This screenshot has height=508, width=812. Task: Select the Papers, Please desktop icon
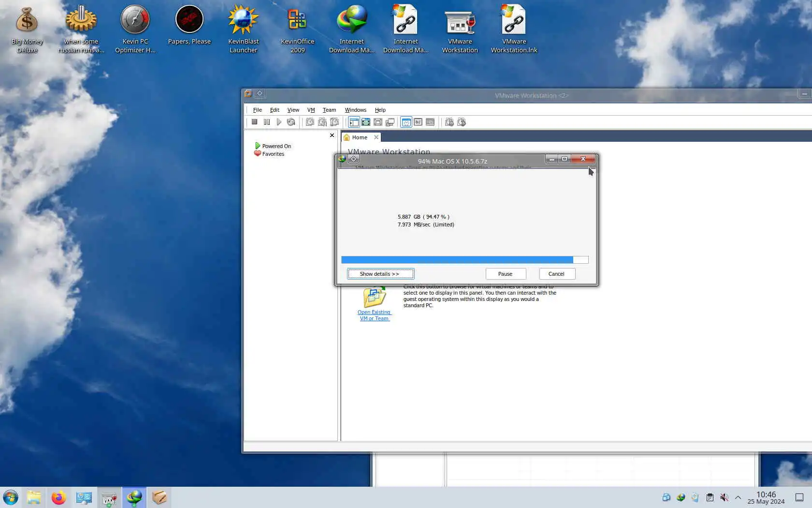189,25
